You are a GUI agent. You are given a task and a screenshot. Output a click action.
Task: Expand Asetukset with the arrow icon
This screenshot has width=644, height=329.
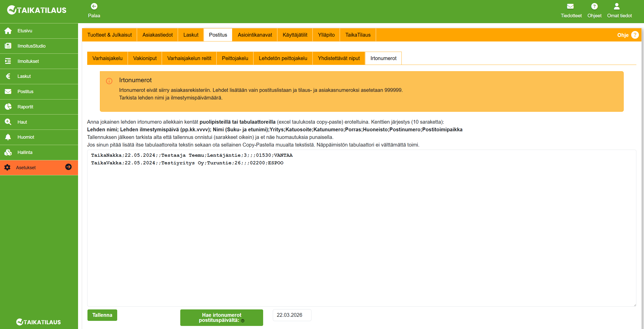coord(68,167)
